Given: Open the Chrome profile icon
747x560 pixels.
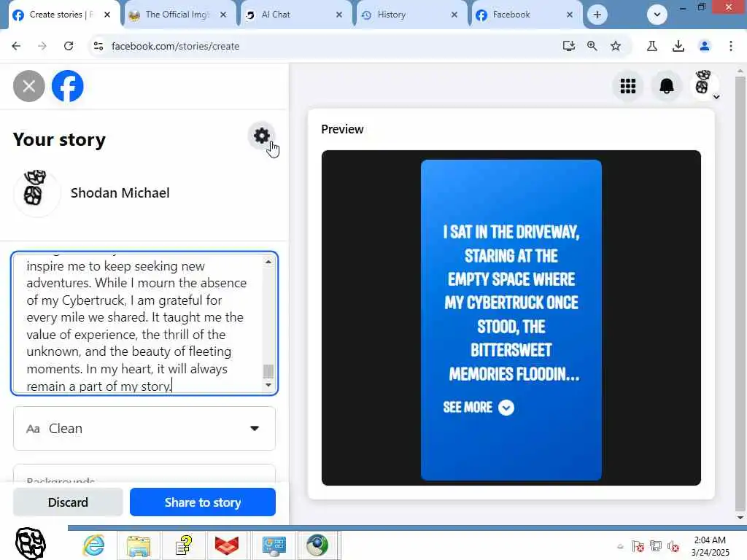Looking at the screenshot, I should click(704, 46).
